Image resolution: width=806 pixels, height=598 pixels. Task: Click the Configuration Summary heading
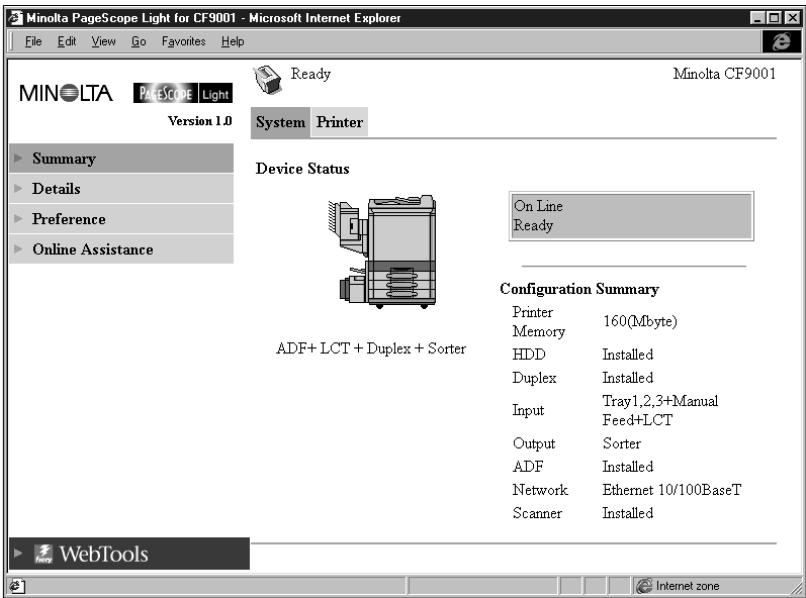click(579, 289)
